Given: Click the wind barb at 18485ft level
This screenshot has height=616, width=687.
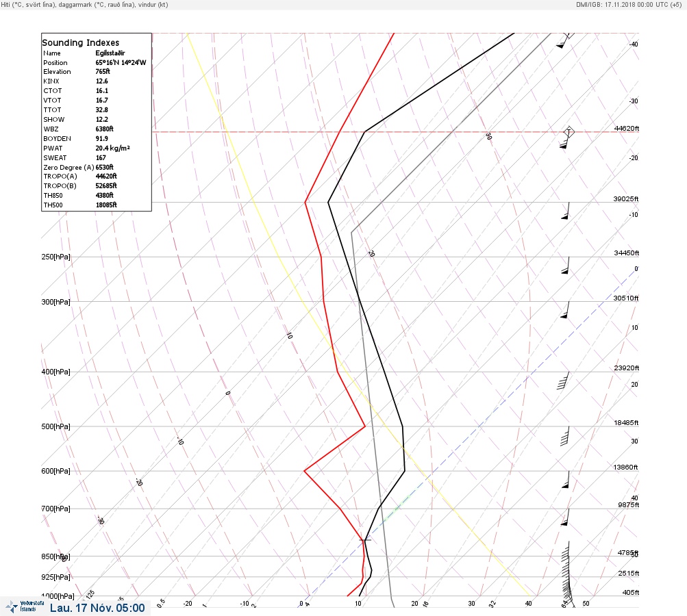Looking at the screenshot, I should tap(564, 435).
